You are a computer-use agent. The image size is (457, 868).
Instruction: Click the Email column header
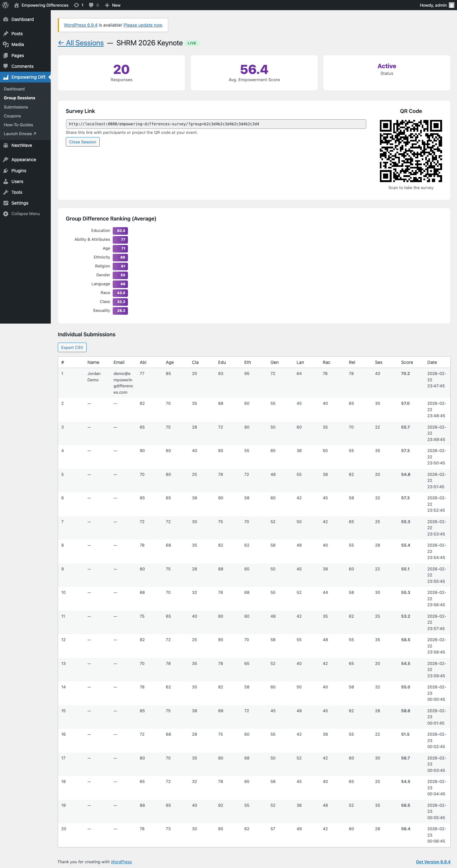(119, 363)
